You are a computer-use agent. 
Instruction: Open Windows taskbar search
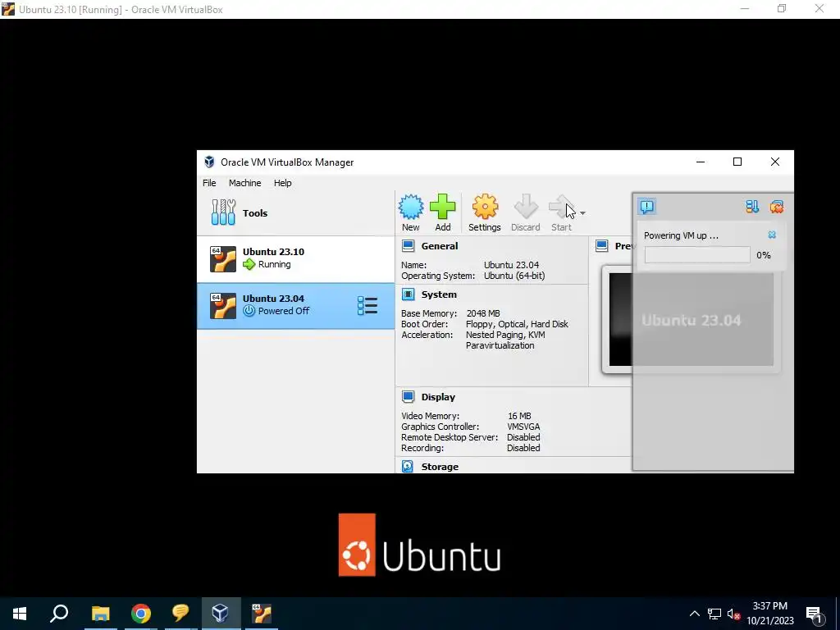tap(59, 614)
